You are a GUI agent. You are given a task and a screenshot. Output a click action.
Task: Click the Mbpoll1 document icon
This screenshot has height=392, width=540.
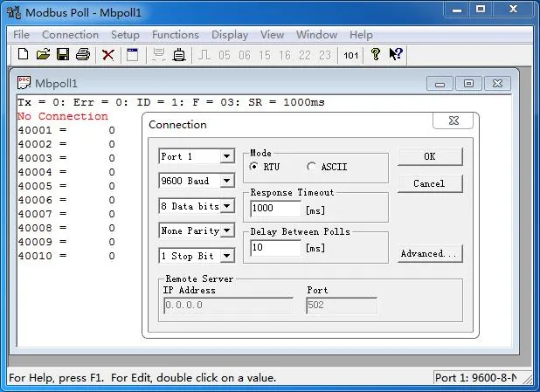(x=24, y=83)
